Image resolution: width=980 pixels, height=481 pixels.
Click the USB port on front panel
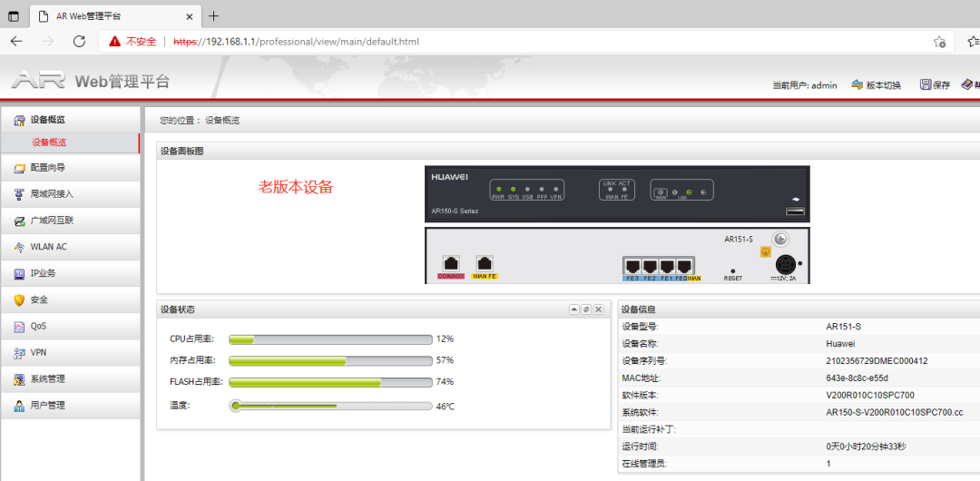click(795, 212)
